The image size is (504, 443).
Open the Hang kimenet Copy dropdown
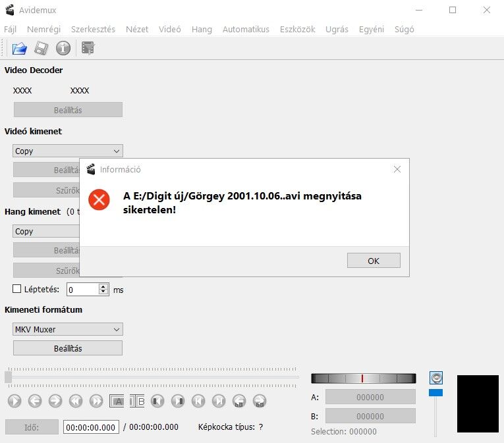(x=46, y=231)
